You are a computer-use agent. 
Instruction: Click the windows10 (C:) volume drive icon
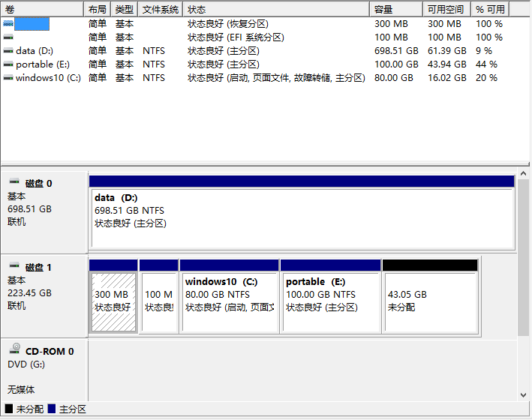tap(8, 78)
